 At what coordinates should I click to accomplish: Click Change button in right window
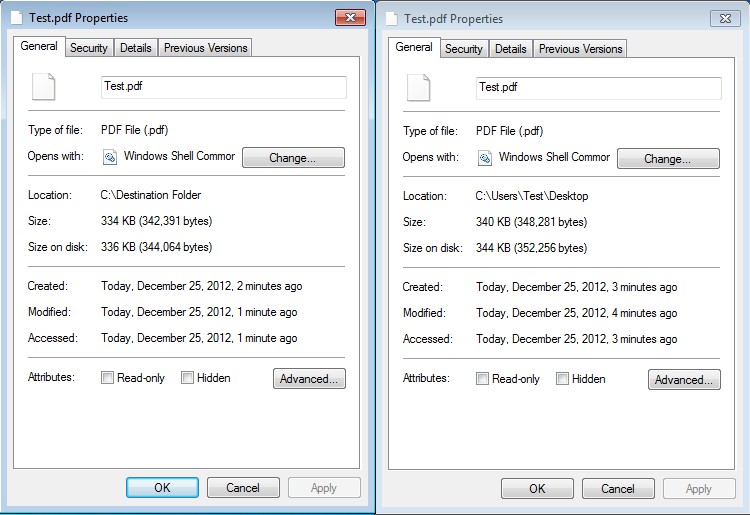tap(668, 158)
